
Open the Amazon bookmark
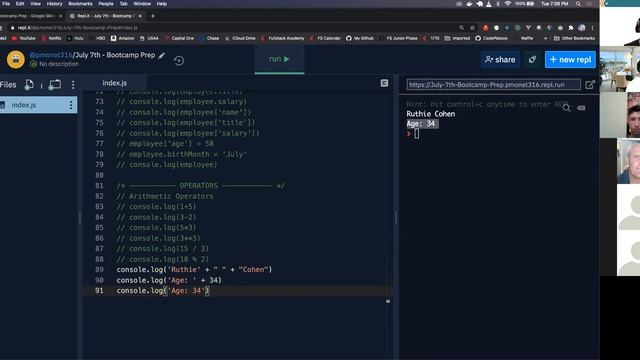coord(123,38)
